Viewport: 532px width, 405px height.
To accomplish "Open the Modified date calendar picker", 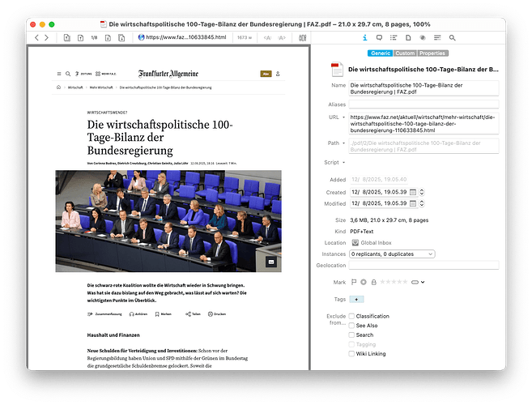I will [x=414, y=203].
